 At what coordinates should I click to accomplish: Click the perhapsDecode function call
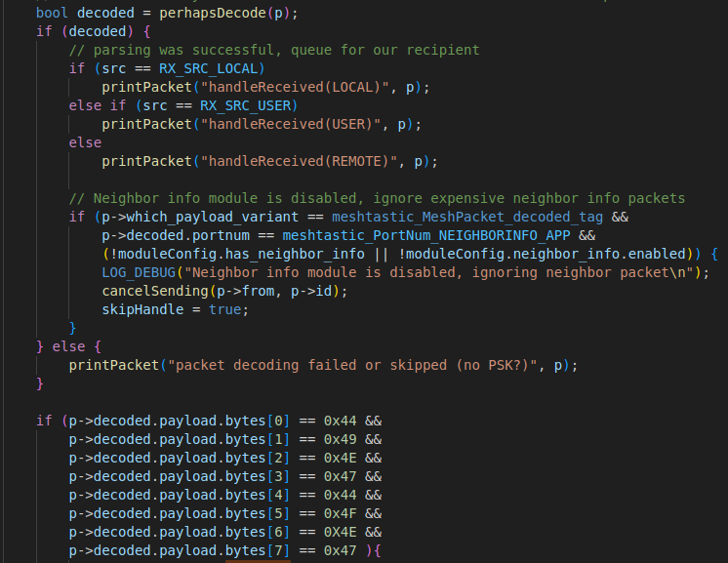coord(213,13)
